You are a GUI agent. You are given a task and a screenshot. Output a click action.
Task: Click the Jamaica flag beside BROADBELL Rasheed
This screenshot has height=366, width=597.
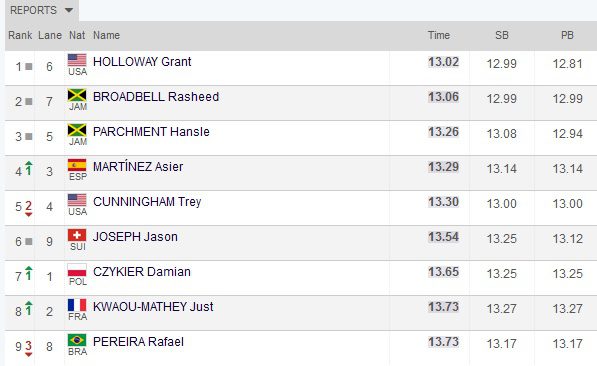(x=77, y=95)
